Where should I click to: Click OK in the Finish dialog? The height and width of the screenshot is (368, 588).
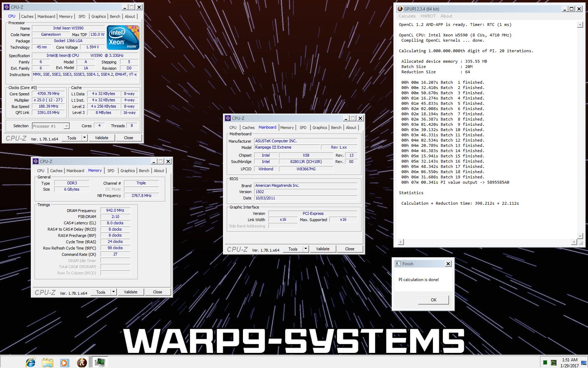[434, 300]
